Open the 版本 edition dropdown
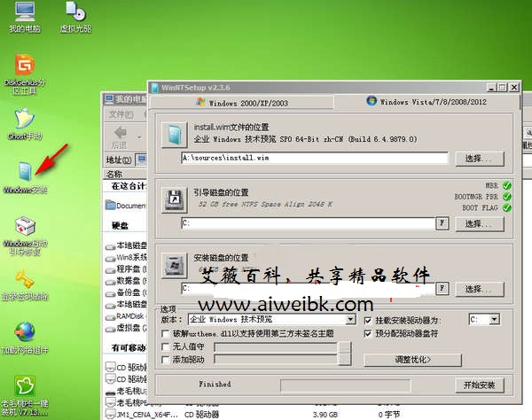Viewport: 532px width, 420px height. [350, 319]
